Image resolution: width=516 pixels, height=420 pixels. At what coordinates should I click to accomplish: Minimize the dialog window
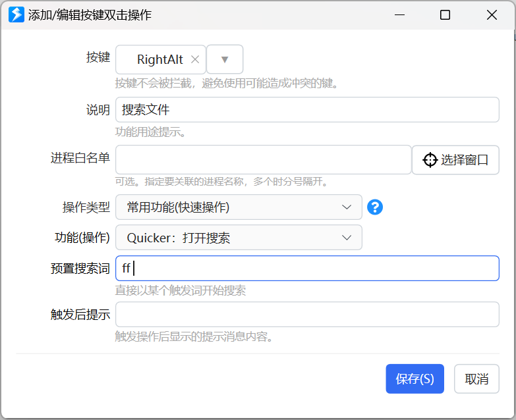coord(399,14)
